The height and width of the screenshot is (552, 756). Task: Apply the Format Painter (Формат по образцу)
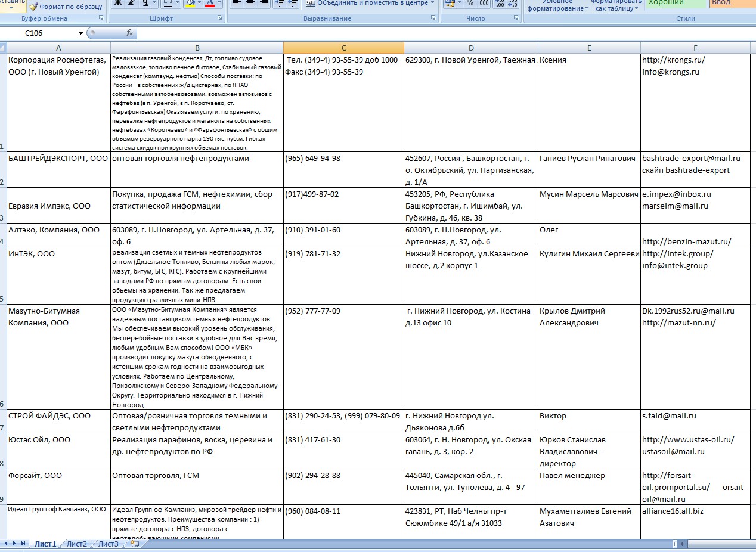[66, 7]
